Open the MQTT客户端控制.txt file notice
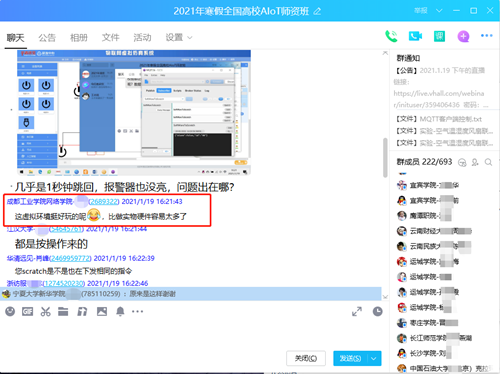500x374 pixels. [x=439, y=119]
